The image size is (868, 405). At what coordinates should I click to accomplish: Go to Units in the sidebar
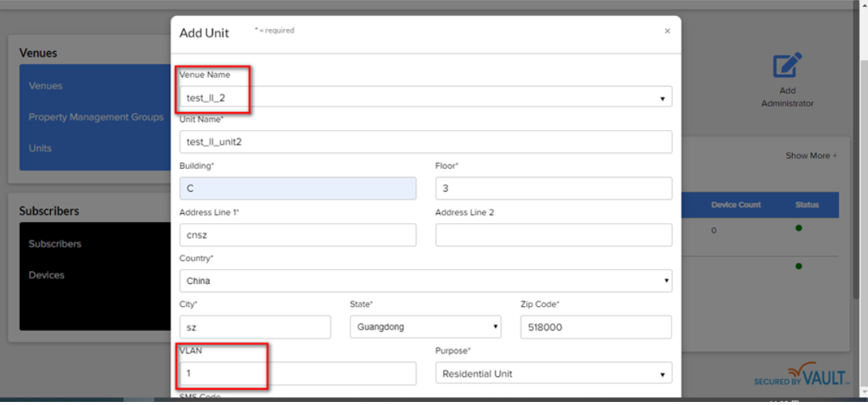click(x=40, y=148)
